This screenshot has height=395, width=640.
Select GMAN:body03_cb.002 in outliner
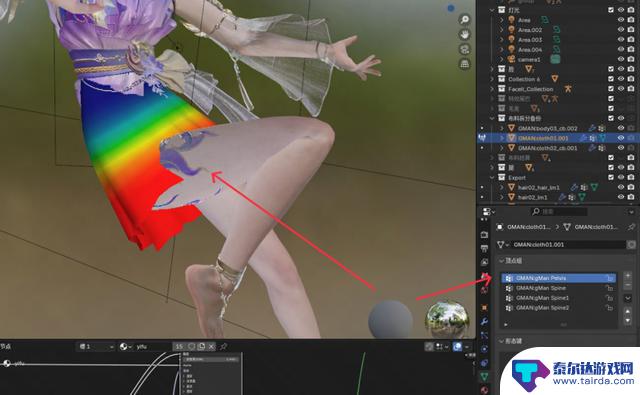[547, 128]
